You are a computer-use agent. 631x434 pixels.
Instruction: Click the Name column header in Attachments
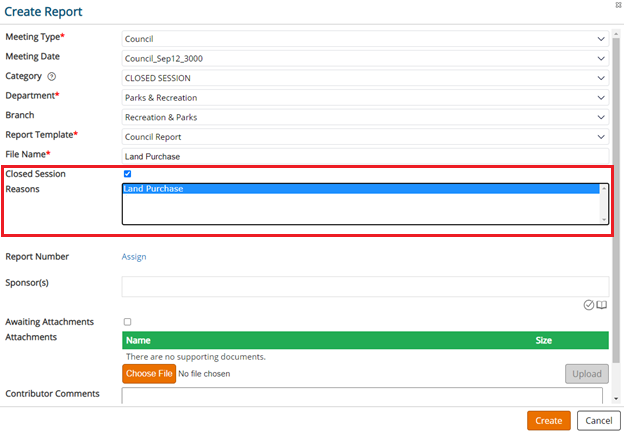click(138, 340)
